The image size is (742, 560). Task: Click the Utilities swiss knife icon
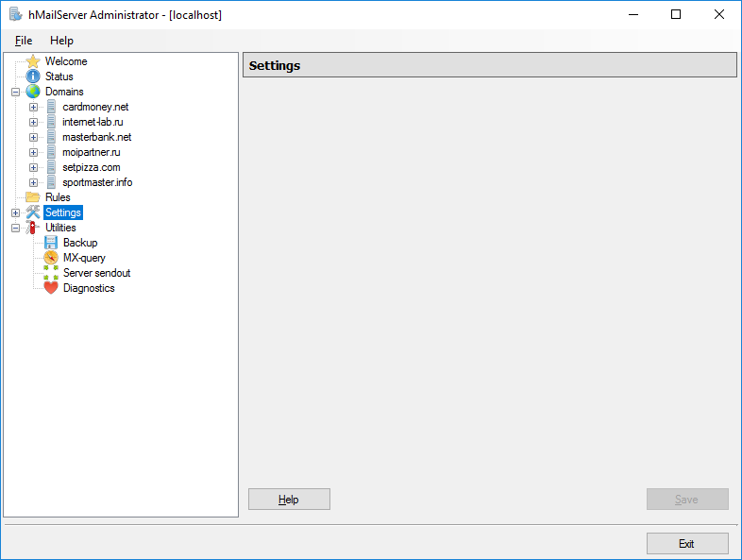pos(33,228)
